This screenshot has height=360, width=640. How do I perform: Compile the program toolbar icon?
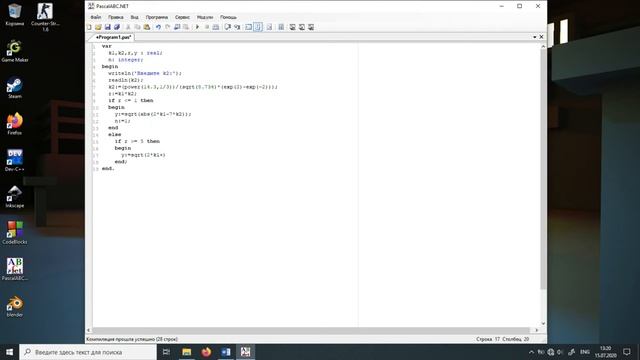tap(216, 27)
